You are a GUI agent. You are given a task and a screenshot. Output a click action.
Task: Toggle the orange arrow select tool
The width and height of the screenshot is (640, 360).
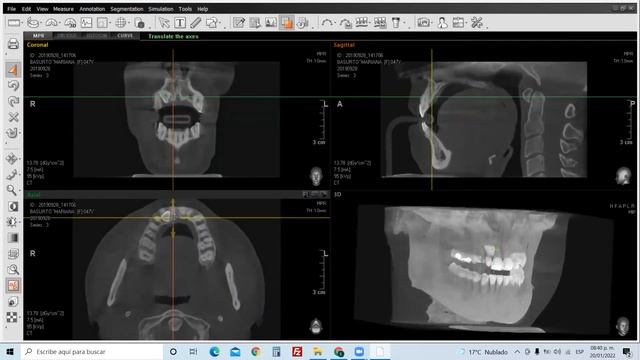[x=13, y=70]
